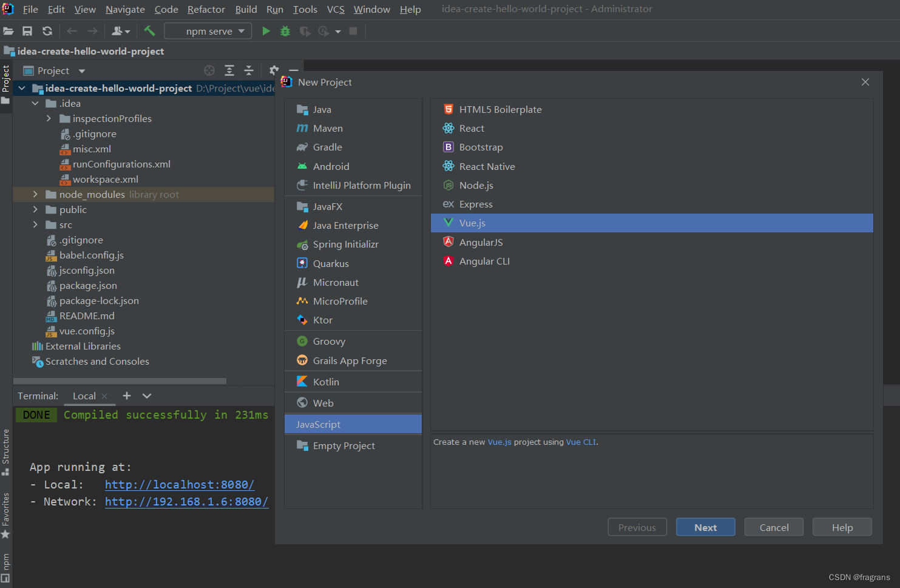The image size is (900, 588).
Task: Click the Next button in New Project dialog
Action: coord(705,527)
